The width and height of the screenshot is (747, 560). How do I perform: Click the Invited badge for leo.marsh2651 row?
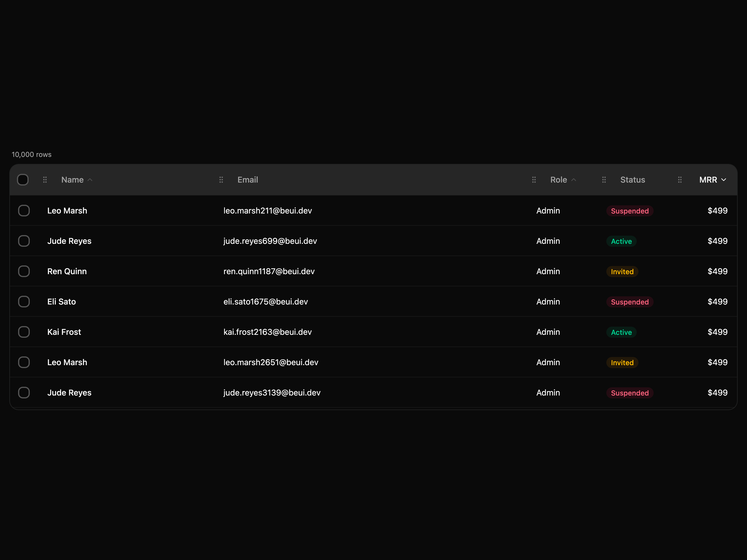(x=622, y=362)
